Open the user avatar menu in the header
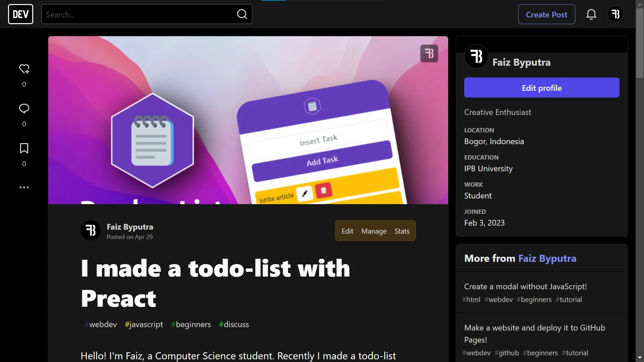The image size is (644, 362). 615,14
